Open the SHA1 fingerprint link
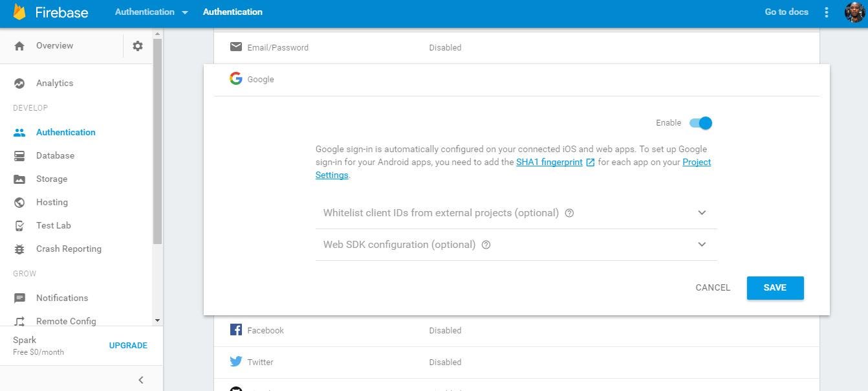Viewport: 868px width, 391px height. tap(549, 162)
